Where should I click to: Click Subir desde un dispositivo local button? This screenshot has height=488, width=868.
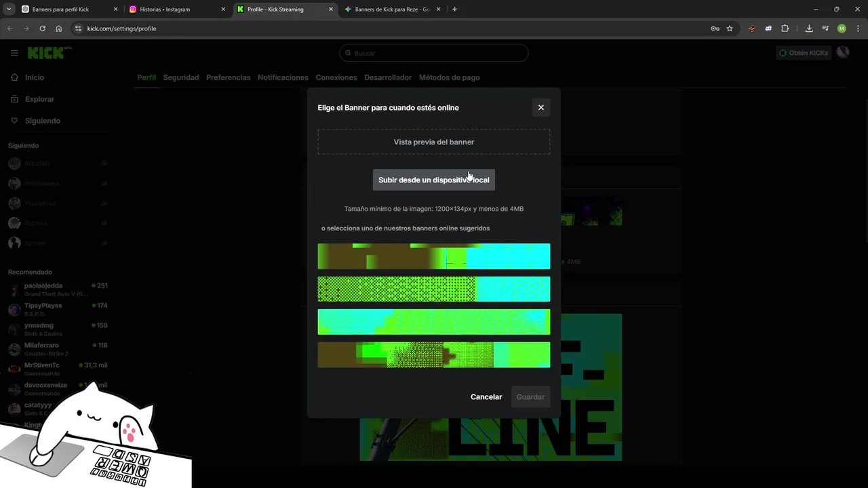(x=434, y=180)
